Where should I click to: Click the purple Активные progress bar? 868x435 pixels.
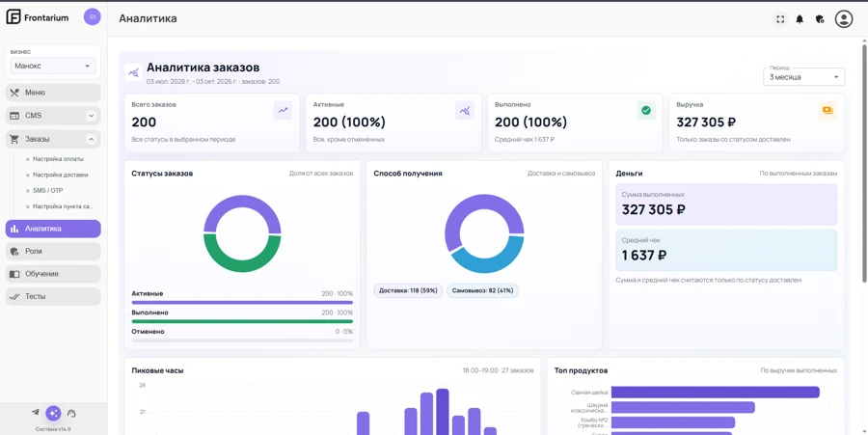242,303
